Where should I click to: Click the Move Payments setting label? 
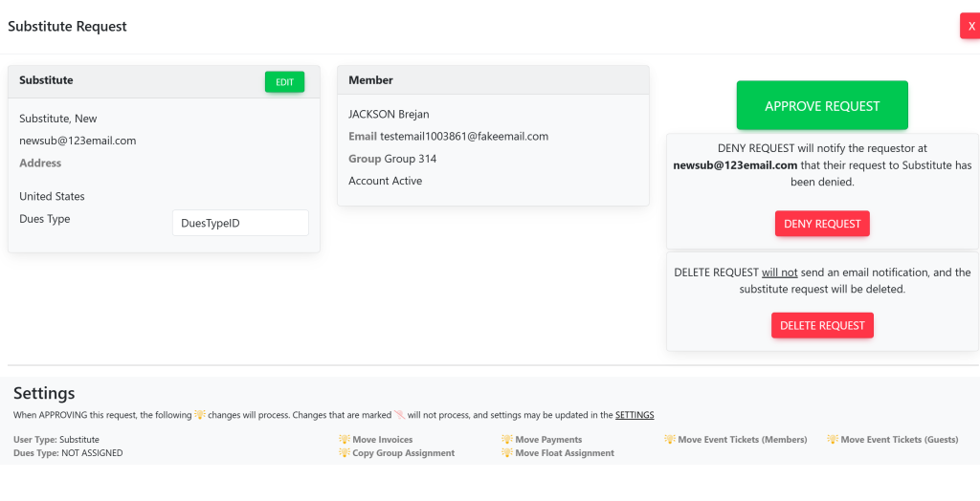pos(548,440)
